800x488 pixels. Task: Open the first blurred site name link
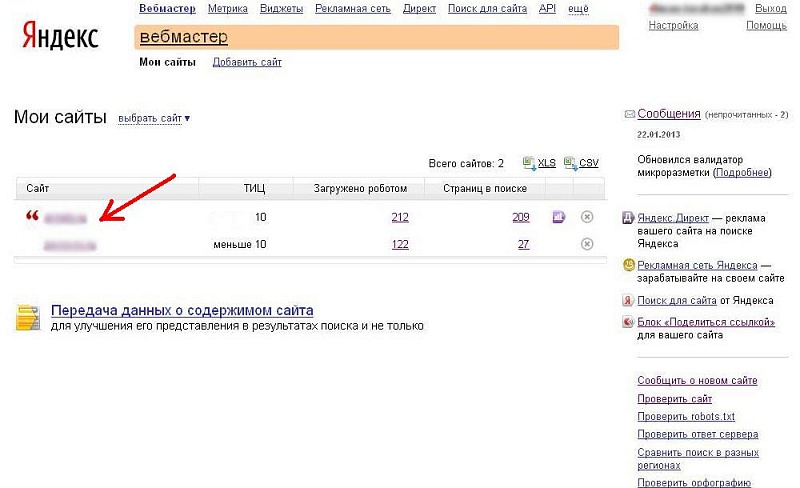[66, 219]
